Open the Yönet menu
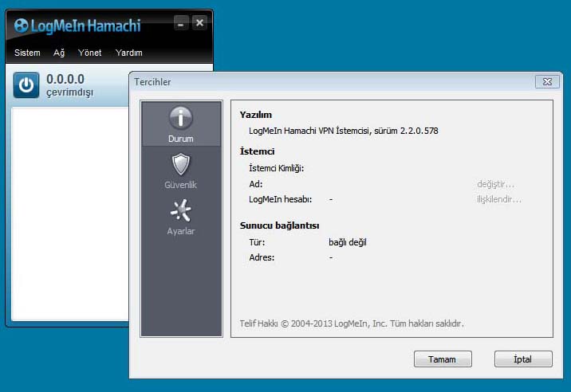 tap(89, 53)
